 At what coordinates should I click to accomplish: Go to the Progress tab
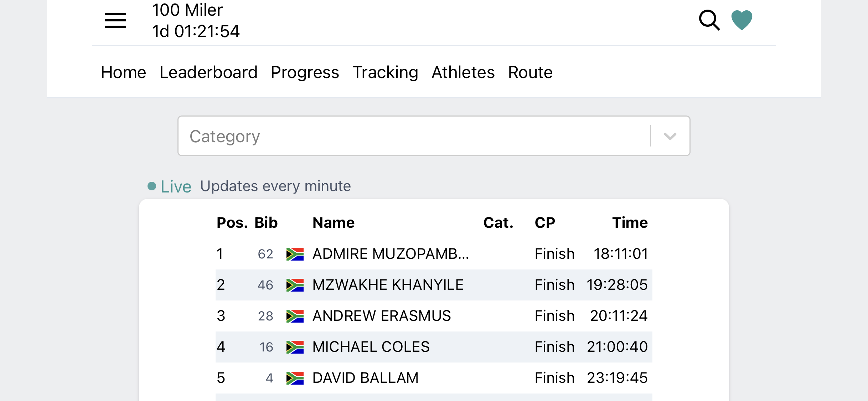click(x=305, y=72)
